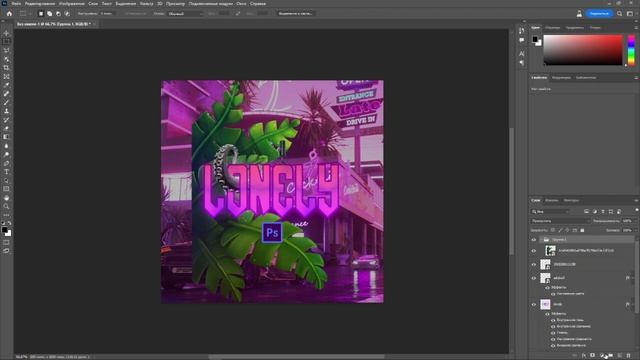Switch to the Образцы tab
640x360 pixels.
tap(553, 28)
